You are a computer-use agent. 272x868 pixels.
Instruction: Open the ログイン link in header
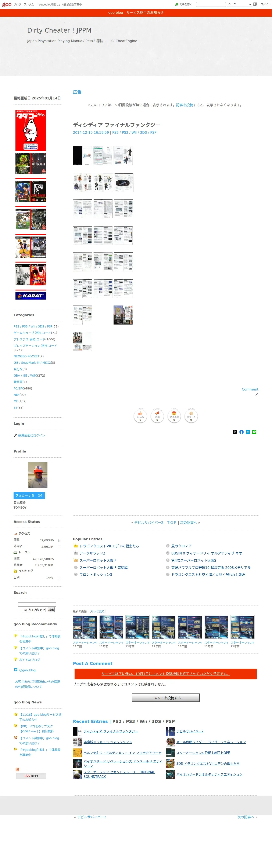point(265,4)
